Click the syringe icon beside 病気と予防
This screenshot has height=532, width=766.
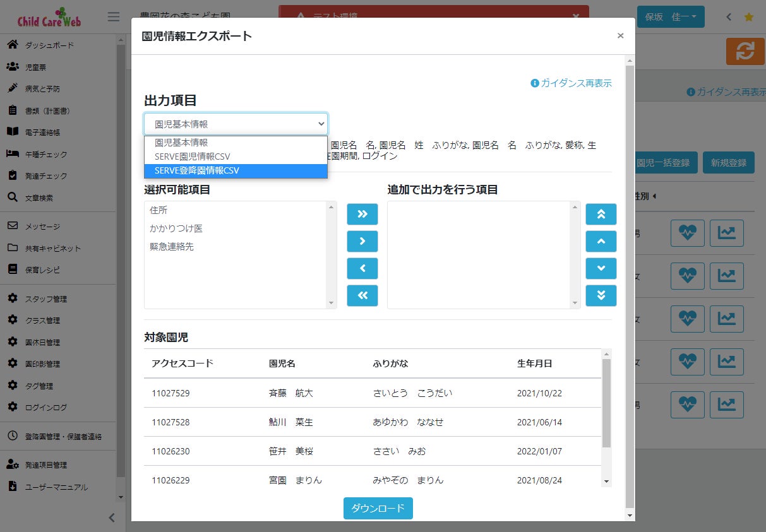point(12,88)
